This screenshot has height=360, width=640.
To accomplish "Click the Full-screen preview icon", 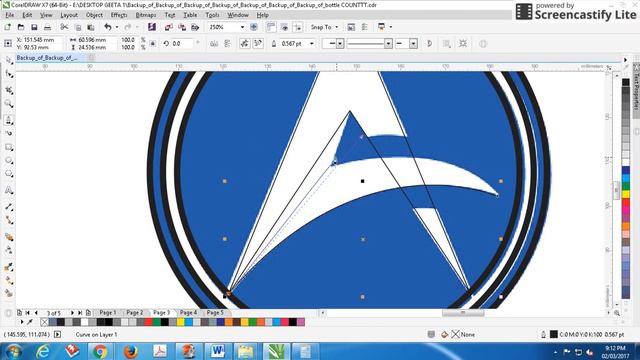I will click(254, 27).
